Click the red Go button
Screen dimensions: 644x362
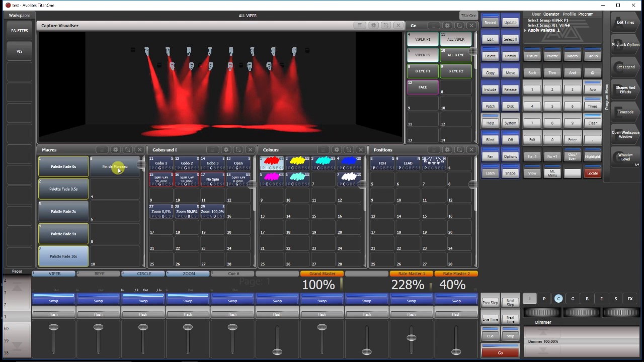coord(500,352)
